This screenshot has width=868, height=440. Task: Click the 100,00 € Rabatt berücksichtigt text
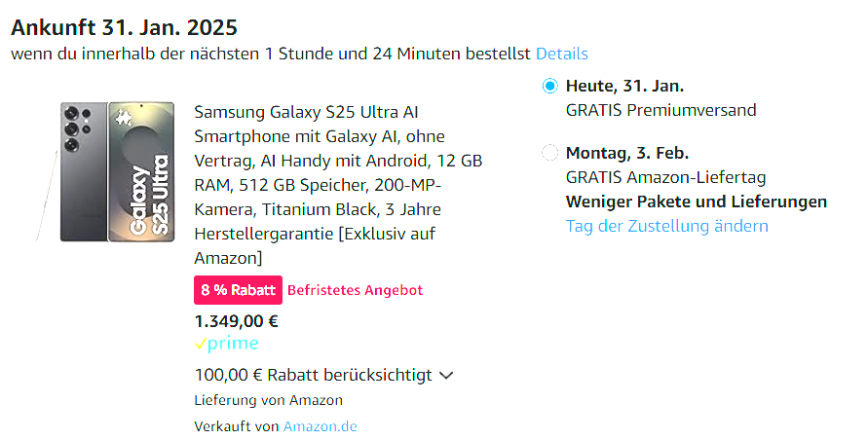point(313,375)
